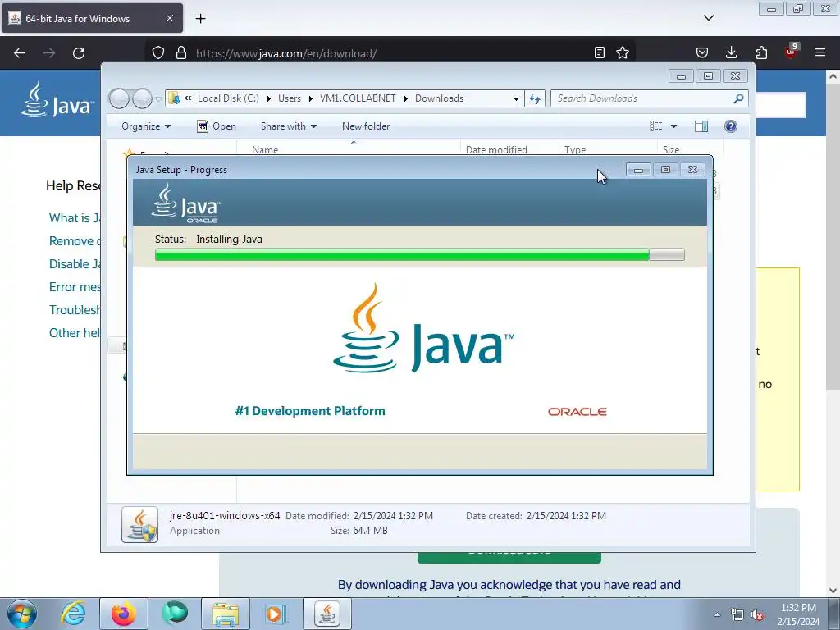
Task: Open Windows Media Player from taskbar
Action: tap(276, 614)
